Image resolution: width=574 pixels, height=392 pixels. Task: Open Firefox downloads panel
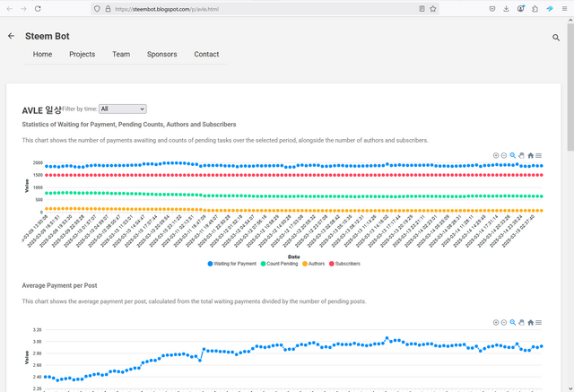(507, 8)
